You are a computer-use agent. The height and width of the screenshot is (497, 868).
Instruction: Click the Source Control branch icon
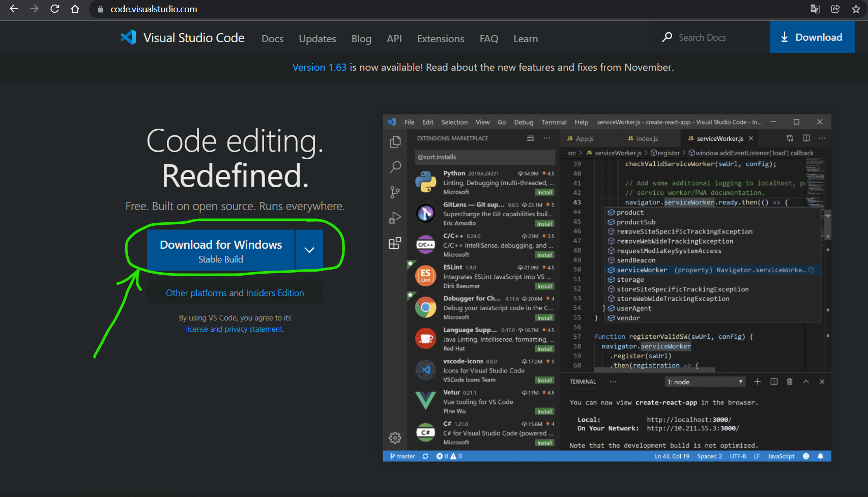[x=395, y=192]
